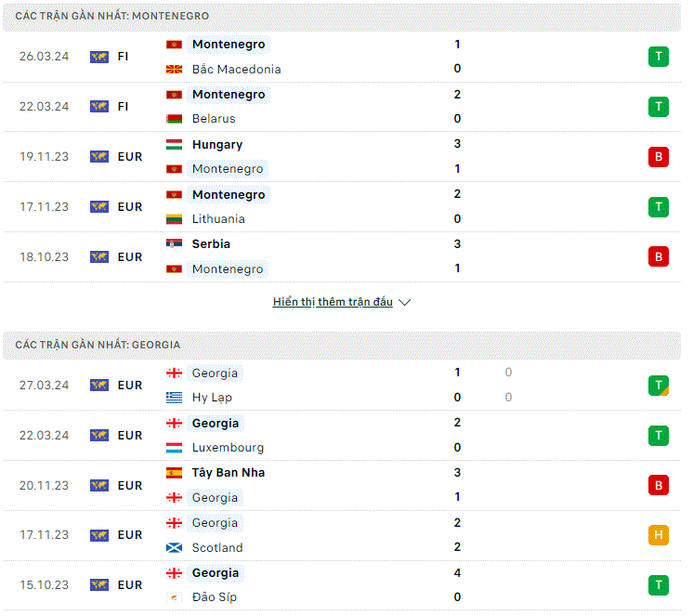
Task: Expand more matches with Hiển thị thêm trận đấu
Action: [x=333, y=302]
